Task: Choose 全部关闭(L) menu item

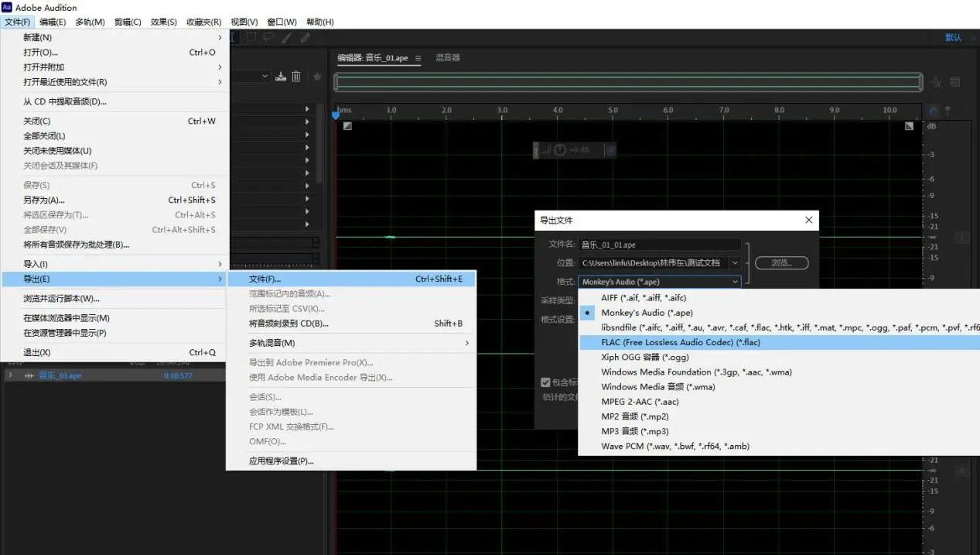Action: (x=114, y=135)
